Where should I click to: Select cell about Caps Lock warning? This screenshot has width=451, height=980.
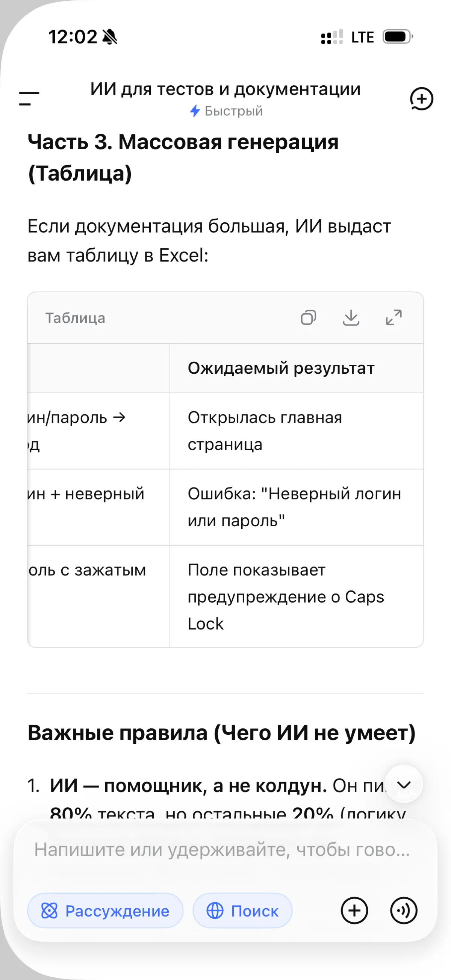point(297,596)
